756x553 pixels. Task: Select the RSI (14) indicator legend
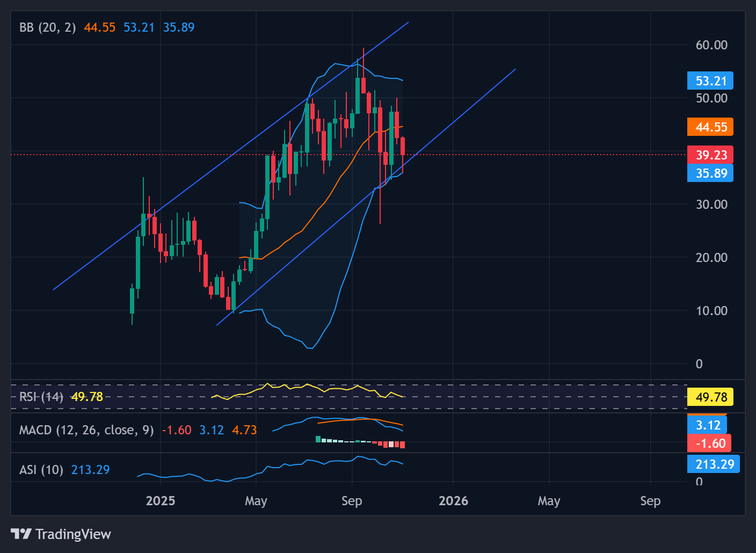(40, 397)
